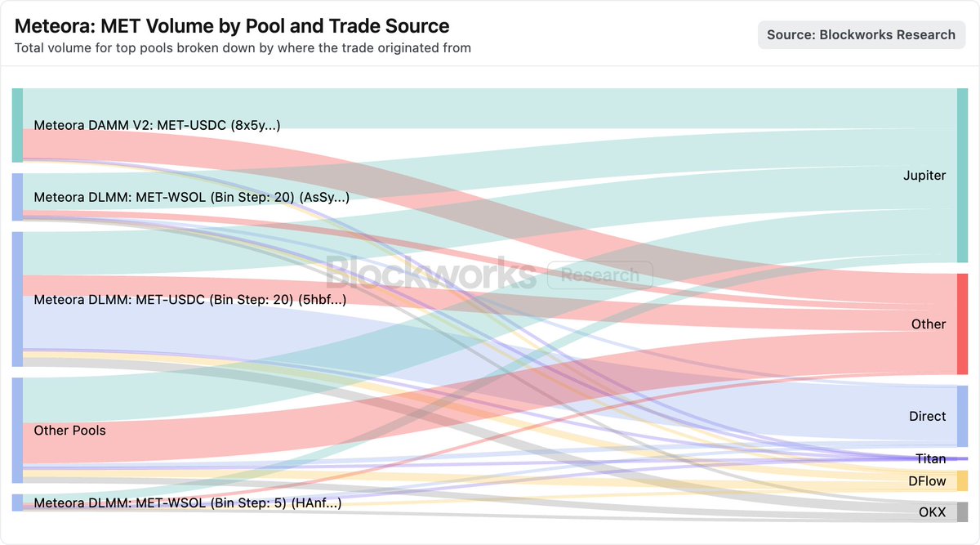The height and width of the screenshot is (545, 980).
Task: Click the DFlow destination label
Action: (x=927, y=481)
